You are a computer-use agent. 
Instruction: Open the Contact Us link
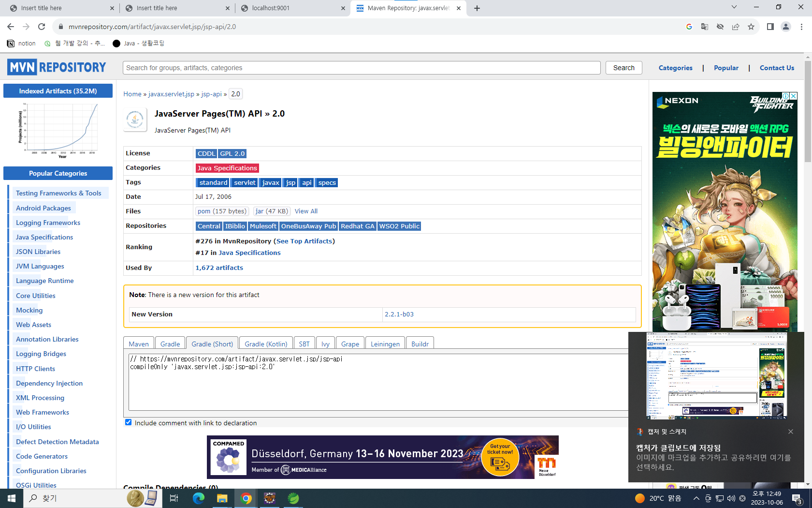(777, 68)
